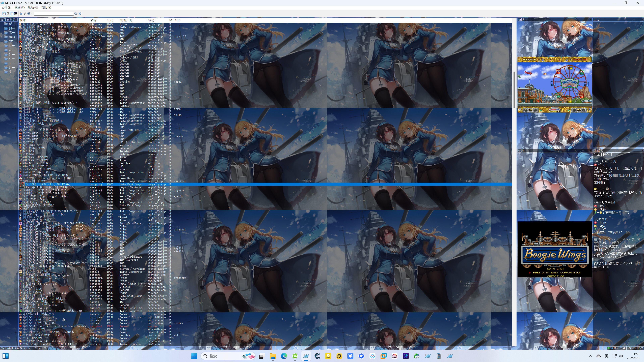This screenshot has width=644, height=362.
Task: Toggle the picture area toolbar icon
Action: 8,13
